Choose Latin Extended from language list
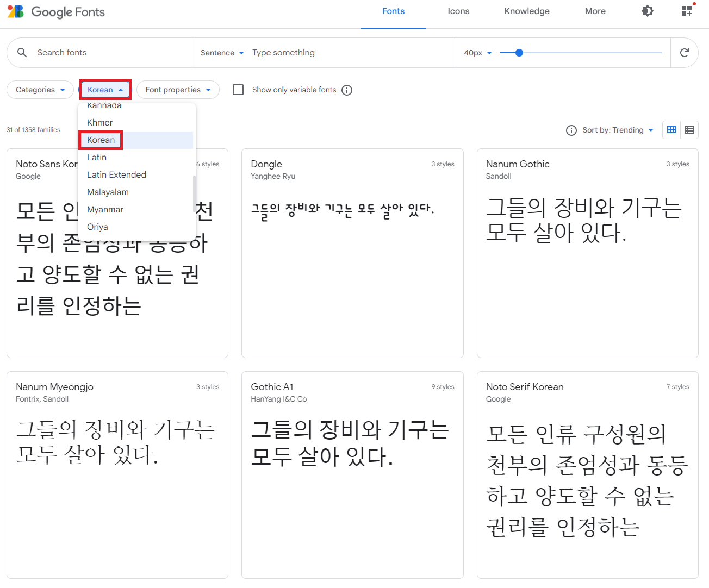This screenshot has height=588, width=709. click(136, 175)
